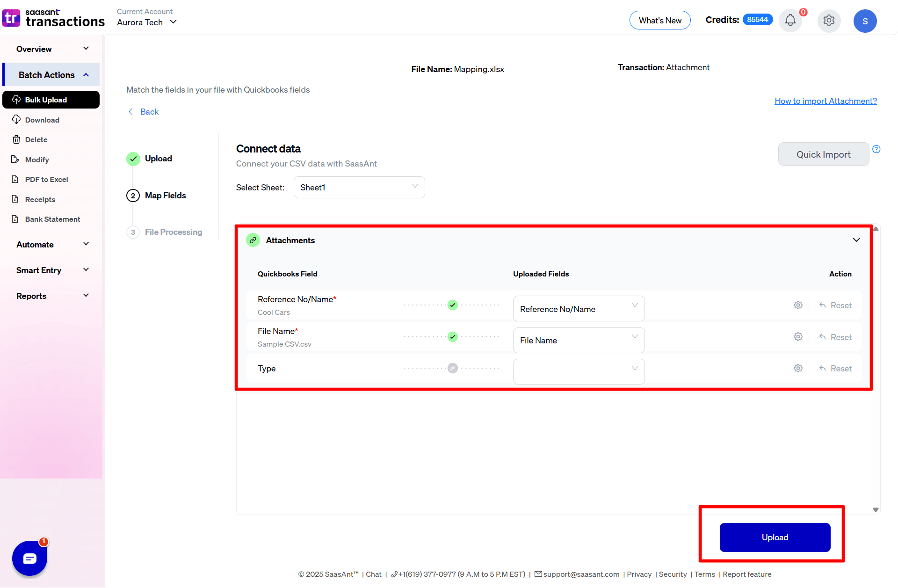Viewport: 898px width, 588px height.
Task: Click the unmapped status icon for Type
Action: 452,368
